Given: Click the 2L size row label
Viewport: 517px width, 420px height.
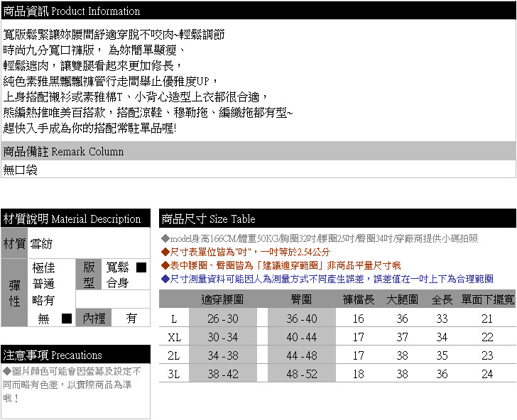Looking at the screenshot, I should (x=174, y=355).
